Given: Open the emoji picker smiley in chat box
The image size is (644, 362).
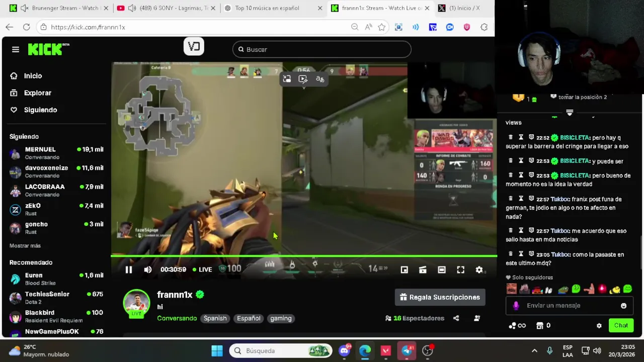Looking at the screenshot, I should (623, 306).
